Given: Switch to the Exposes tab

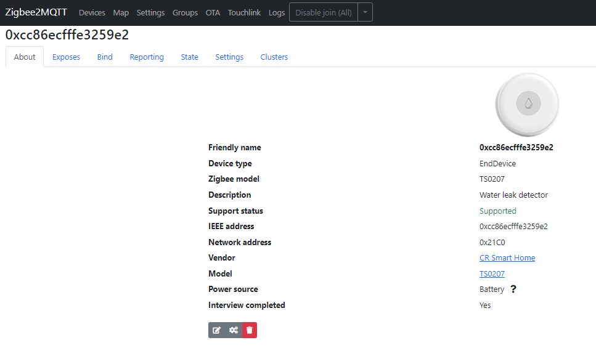Looking at the screenshot, I should pos(66,57).
